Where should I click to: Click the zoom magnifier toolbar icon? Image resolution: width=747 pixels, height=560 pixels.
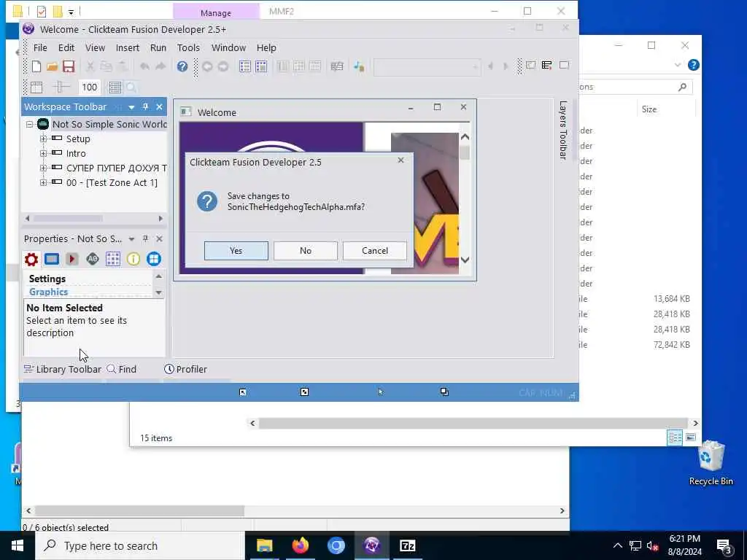(131, 87)
